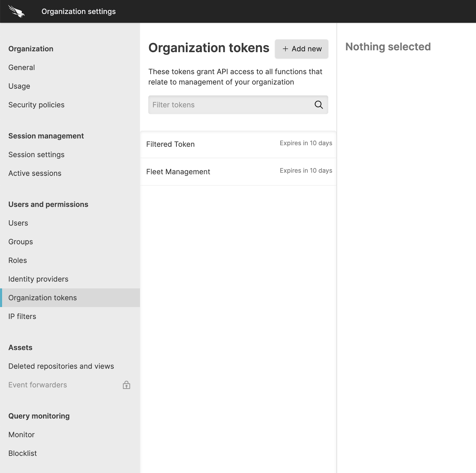Go to Groups in sidebar
This screenshot has width=476, height=473.
21,242
